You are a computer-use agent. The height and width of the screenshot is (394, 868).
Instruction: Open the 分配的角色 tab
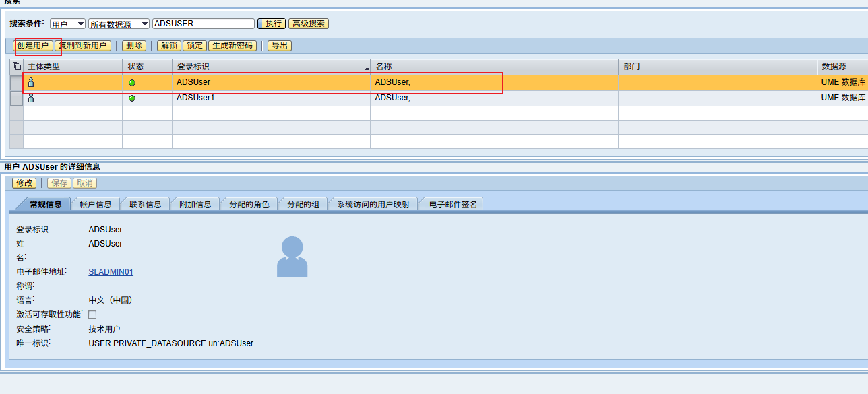coord(249,204)
